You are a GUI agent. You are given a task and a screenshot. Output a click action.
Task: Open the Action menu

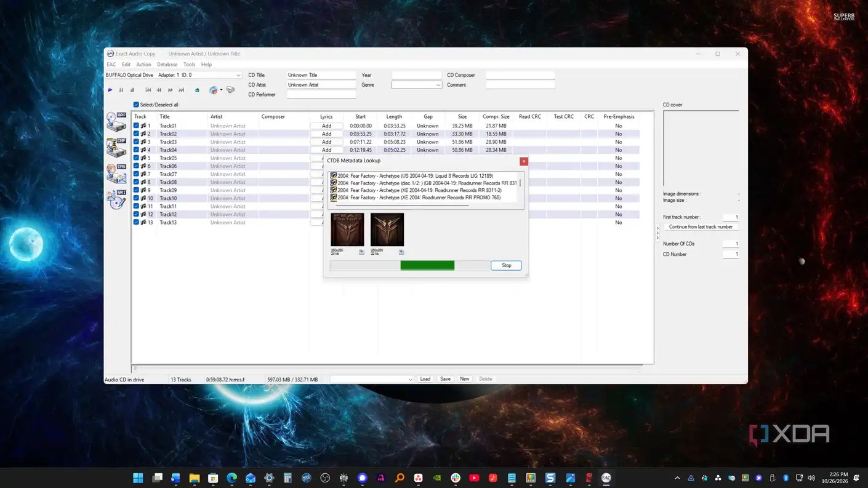pyautogui.click(x=143, y=64)
